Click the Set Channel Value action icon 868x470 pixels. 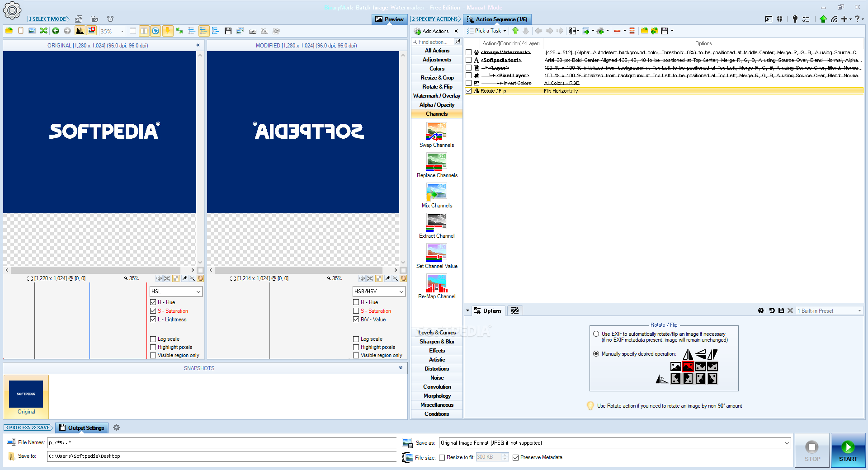click(436, 253)
